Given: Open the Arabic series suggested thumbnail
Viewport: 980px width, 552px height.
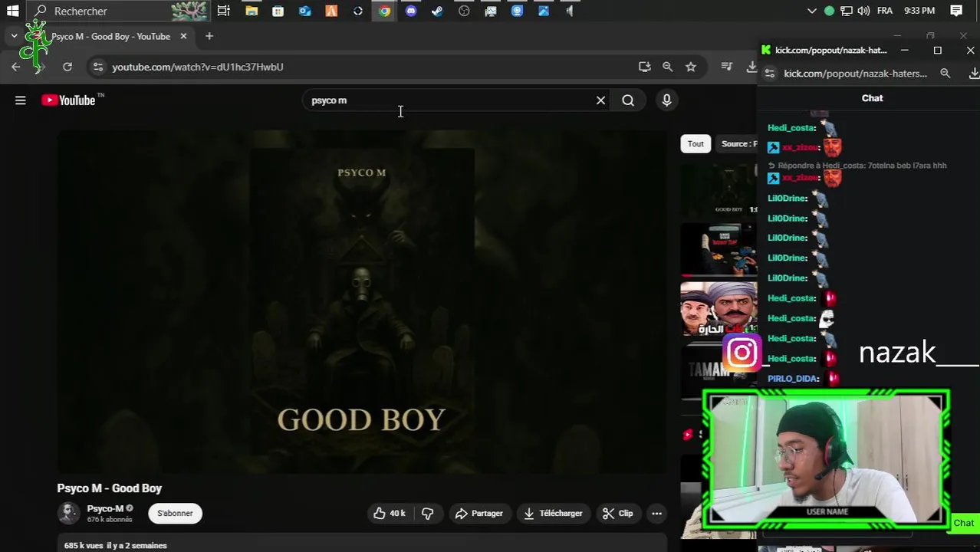Looking at the screenshot, I should coord(719,309).
